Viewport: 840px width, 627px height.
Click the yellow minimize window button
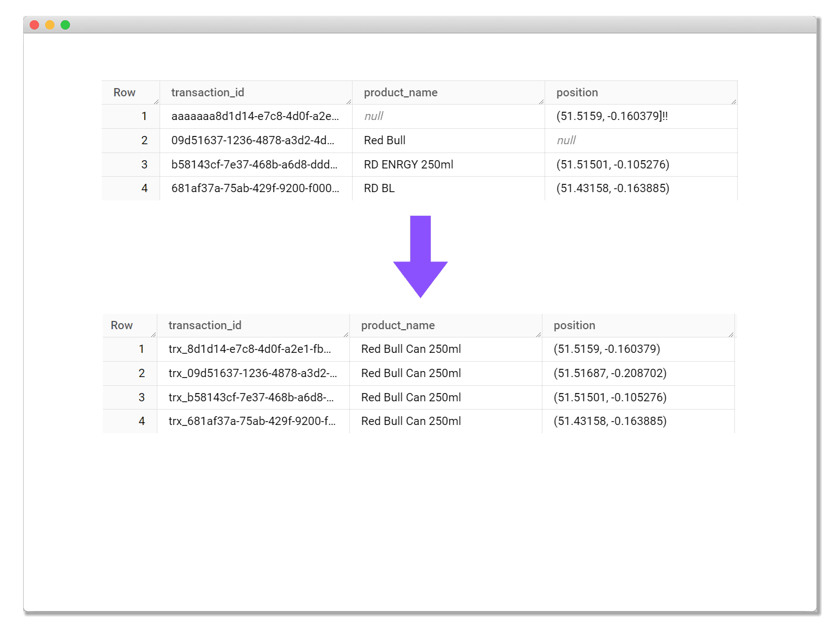tap(50, 25)
